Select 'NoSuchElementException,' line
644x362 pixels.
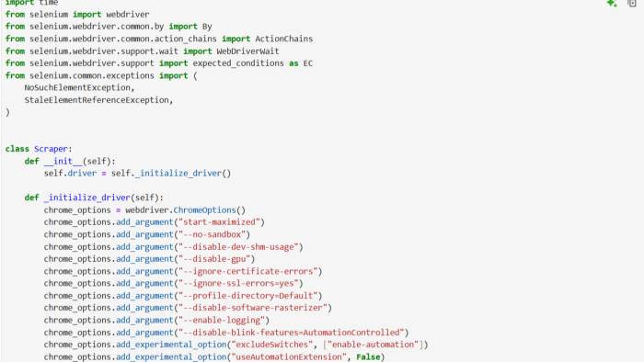tap(79, 87)
